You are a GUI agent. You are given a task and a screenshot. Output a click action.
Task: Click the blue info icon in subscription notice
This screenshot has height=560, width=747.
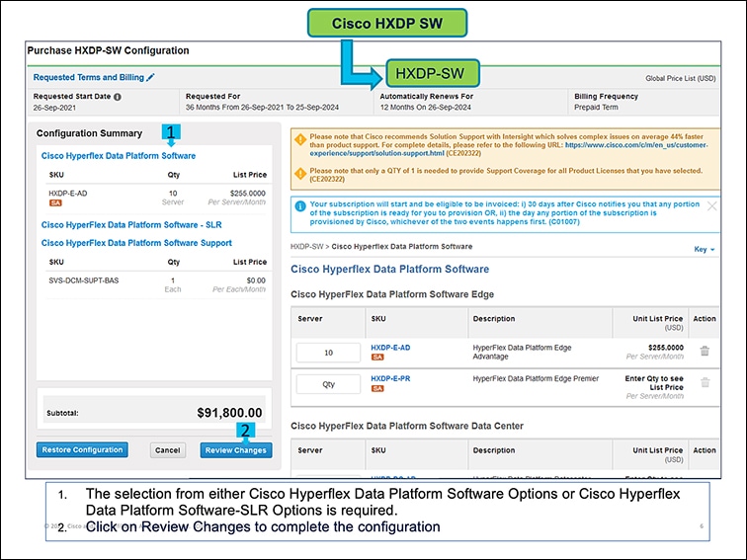(x=300, y=206)
